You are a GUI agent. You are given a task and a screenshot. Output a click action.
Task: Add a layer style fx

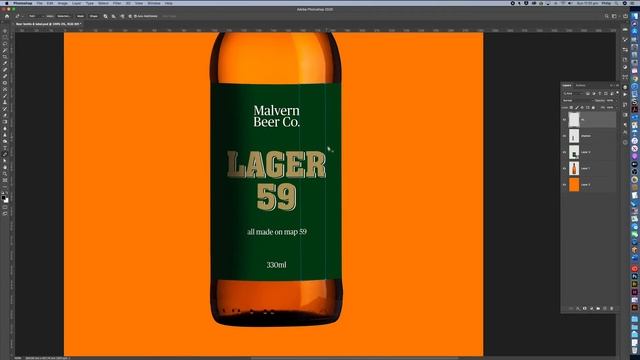578,309
